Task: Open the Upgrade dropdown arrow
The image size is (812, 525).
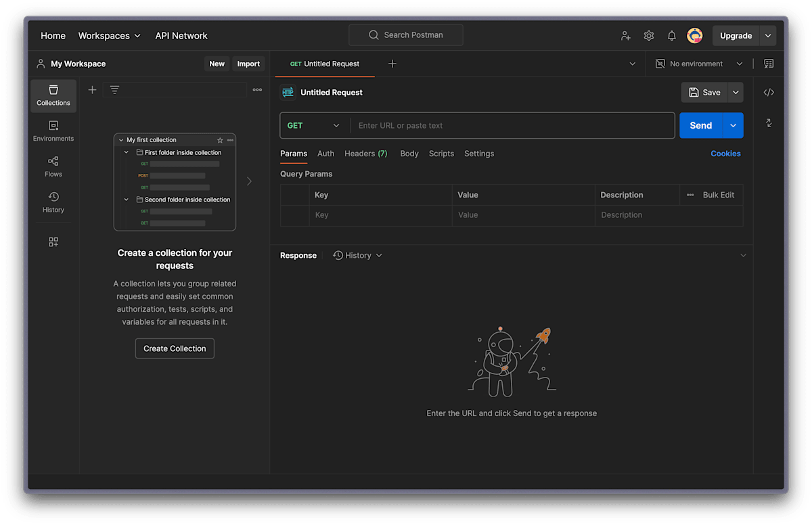Action: [x=767, y=36]
